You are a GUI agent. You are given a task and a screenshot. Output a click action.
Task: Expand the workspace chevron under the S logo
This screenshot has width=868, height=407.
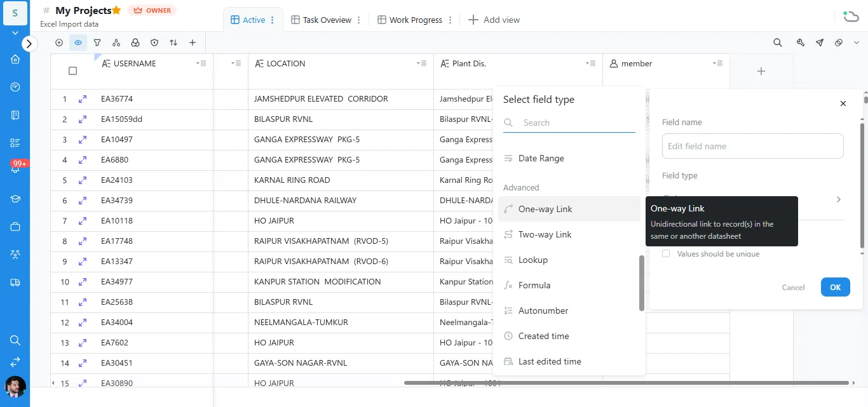[15, 32]
